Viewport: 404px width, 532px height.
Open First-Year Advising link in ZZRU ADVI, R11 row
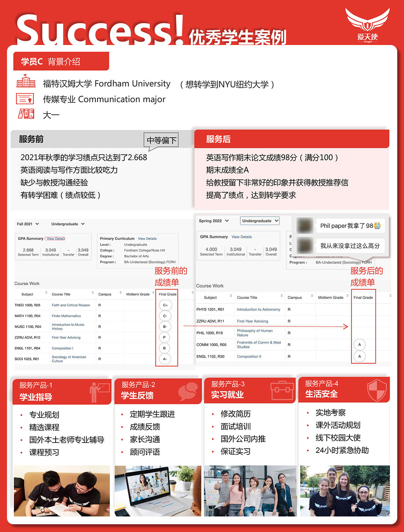[x=252, y=321]
